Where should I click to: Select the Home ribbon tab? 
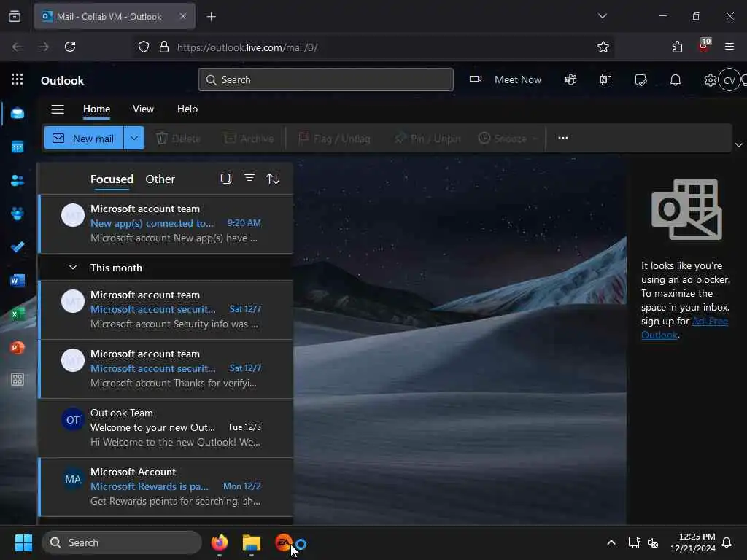(97, 109)
